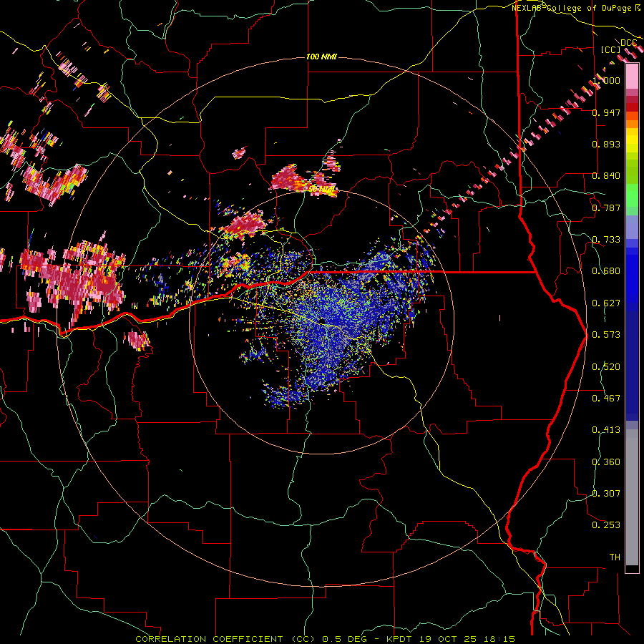
Task: Click the 100 NMI range ring label
Action: (321, 57)
